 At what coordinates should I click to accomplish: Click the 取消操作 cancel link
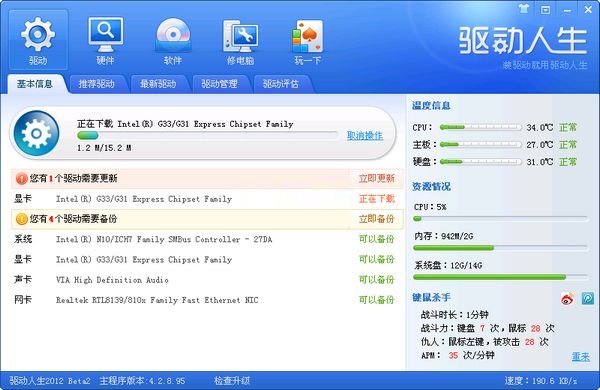pos(365,135)
